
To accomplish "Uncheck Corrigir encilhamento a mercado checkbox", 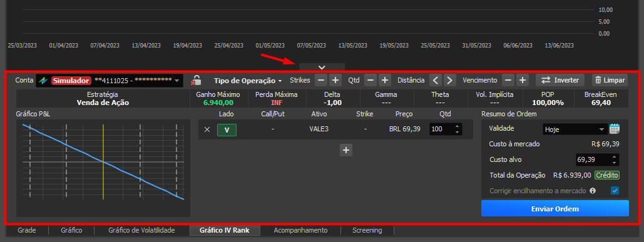I will tap(615, 191).
